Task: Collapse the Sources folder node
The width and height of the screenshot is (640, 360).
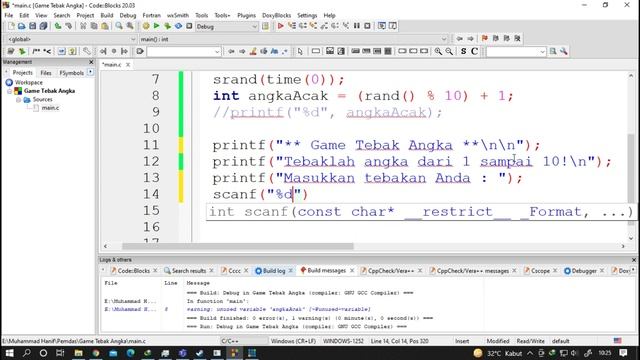Action: [18, 100]
